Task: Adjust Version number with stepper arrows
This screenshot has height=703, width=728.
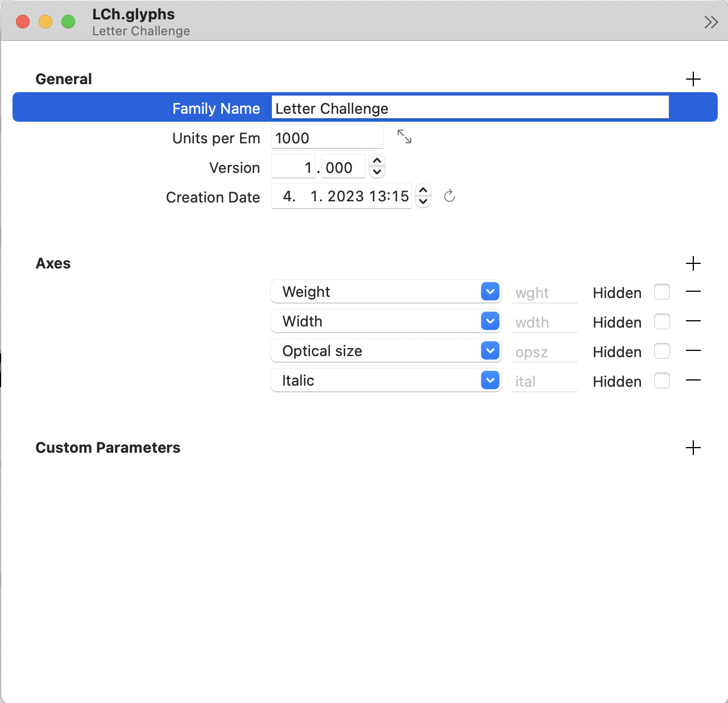Action: pos(377,167)
